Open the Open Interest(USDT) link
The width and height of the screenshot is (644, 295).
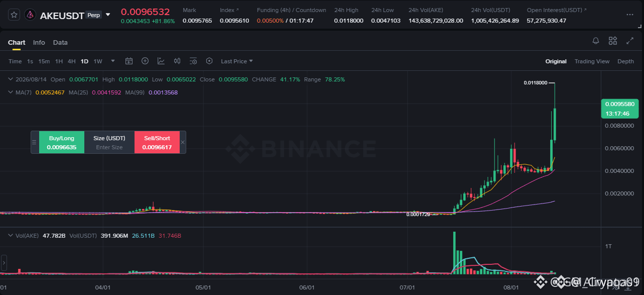click(557, 10)
